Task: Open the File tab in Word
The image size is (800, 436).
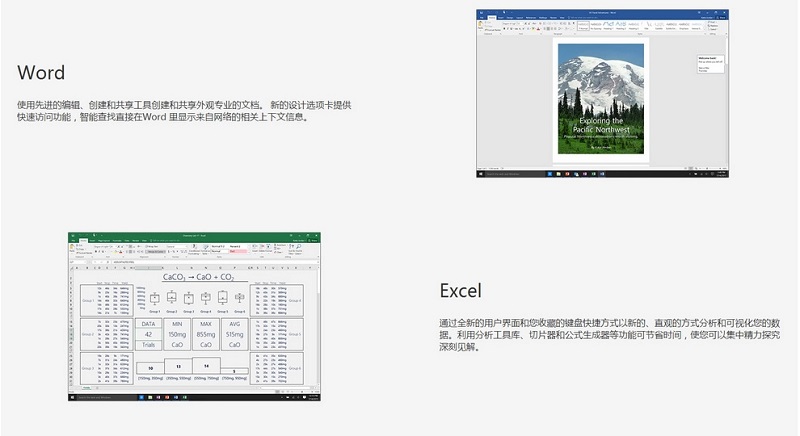Action: point(481,17)
